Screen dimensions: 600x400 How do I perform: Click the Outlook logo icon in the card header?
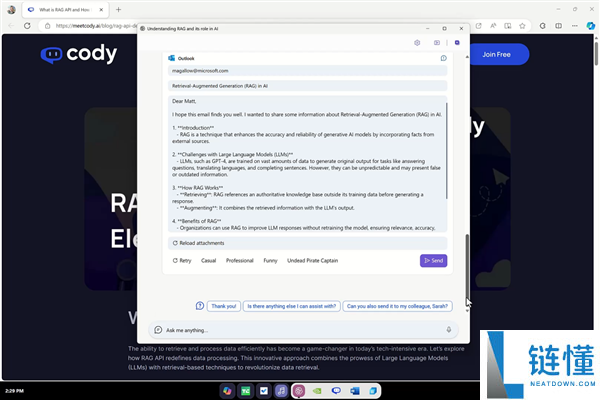click(x=171, y=58)
